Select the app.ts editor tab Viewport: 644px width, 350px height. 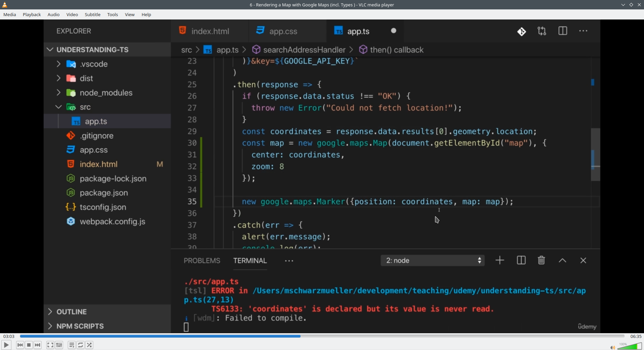365,31
